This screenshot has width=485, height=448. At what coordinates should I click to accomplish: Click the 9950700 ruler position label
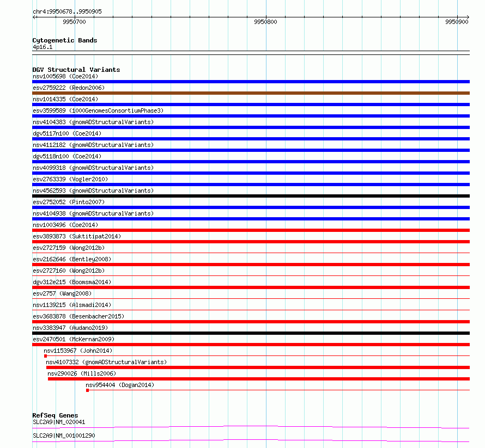tap(74, 22)
